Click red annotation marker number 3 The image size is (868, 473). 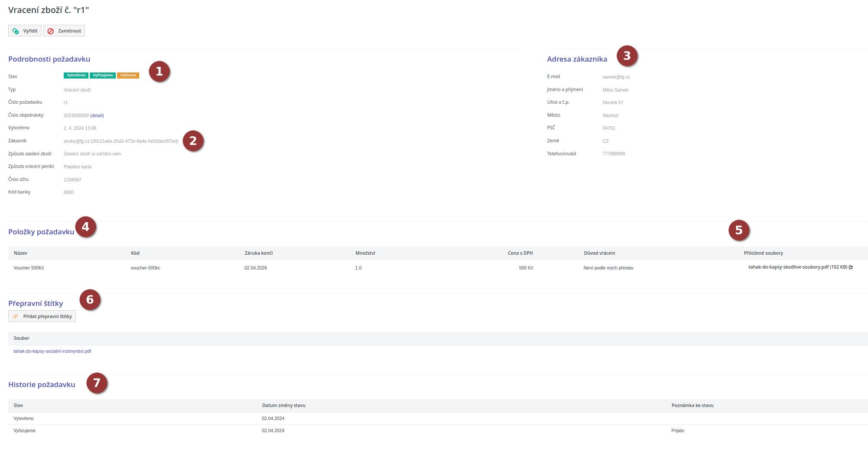(627, 56)
